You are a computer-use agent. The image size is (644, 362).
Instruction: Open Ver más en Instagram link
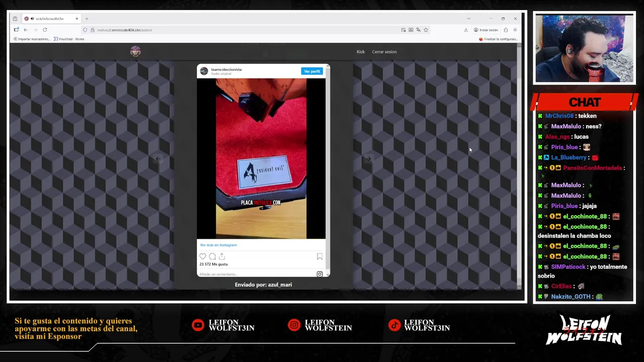pyautogui.click(x=218, y=245)
